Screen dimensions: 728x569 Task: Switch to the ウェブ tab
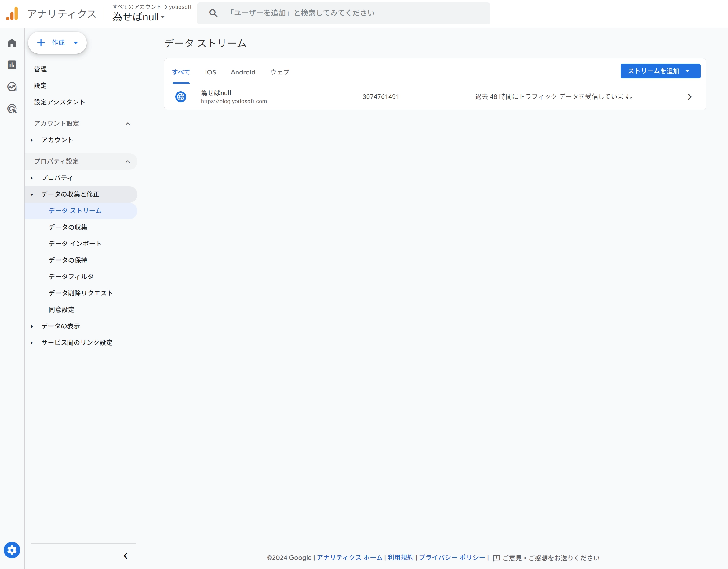(280, 72)
